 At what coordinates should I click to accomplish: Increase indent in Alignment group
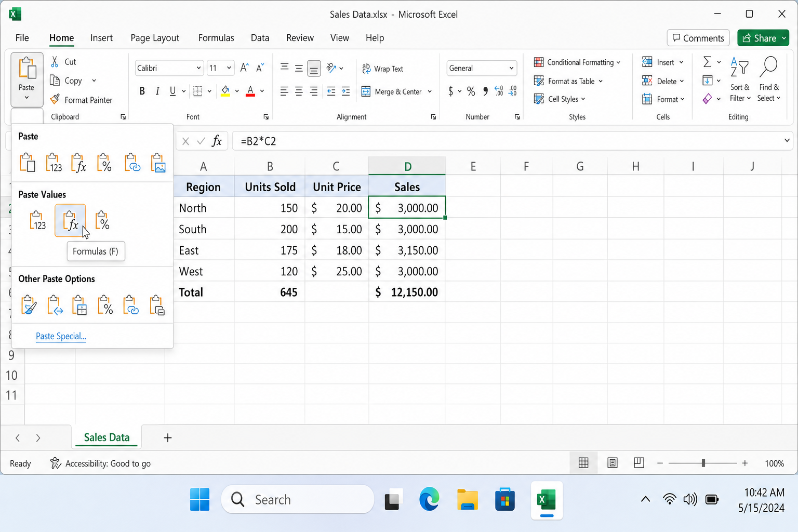pyautogui.click(x=346, y=91)
